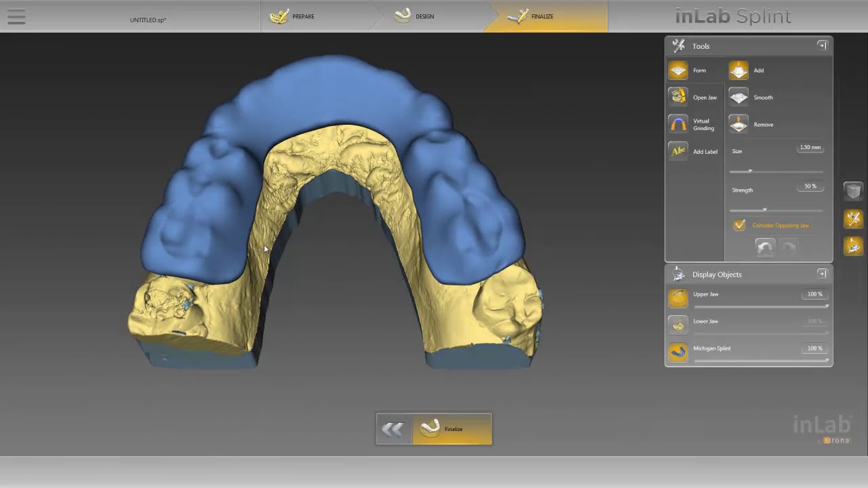The width and height of the screenshot is (868, 488).
Task: Click the display objects side button
Action: 853,245
